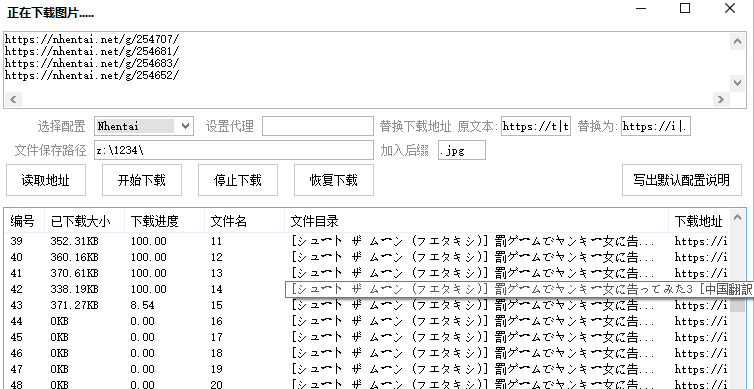This screenshot has width=754, height=389.
Task: Sort by the 编号 column header
Action: [x=25, y=221]
